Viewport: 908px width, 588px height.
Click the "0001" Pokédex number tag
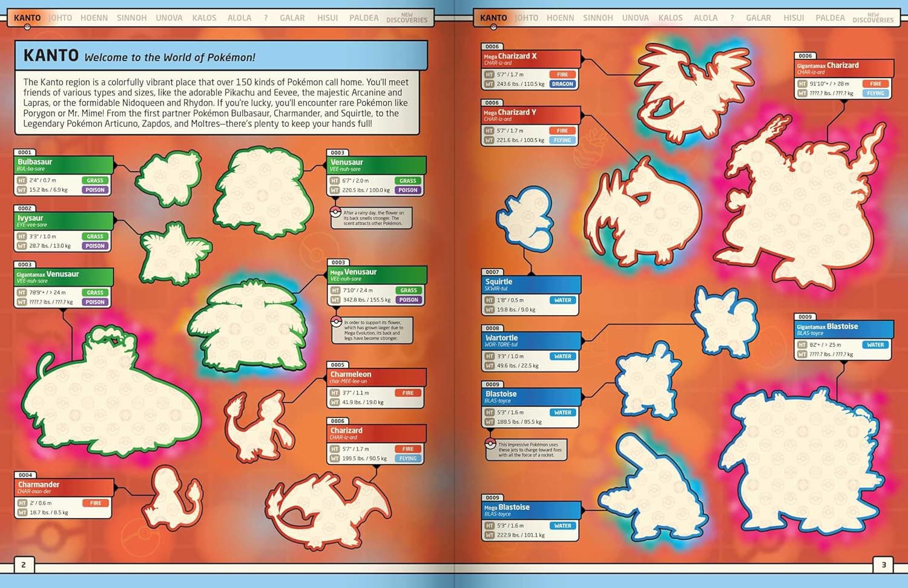click(x=25, y=152)
